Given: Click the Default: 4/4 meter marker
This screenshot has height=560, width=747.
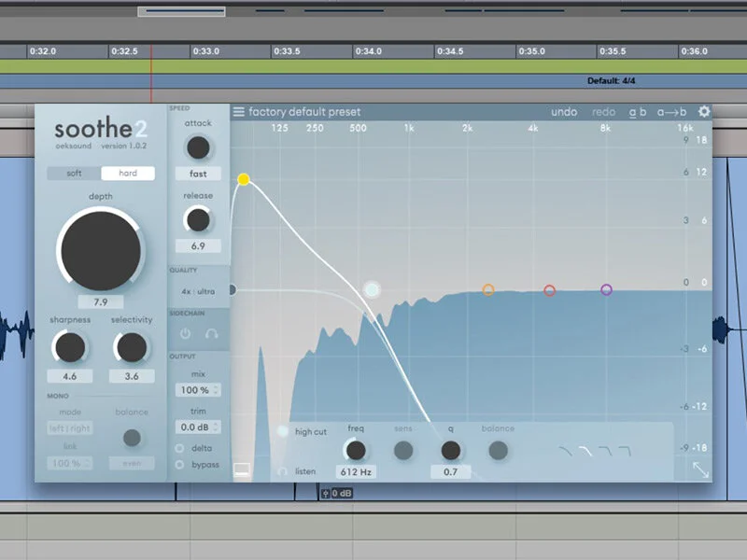Looking at the screenshot, I should pos(612,81).
